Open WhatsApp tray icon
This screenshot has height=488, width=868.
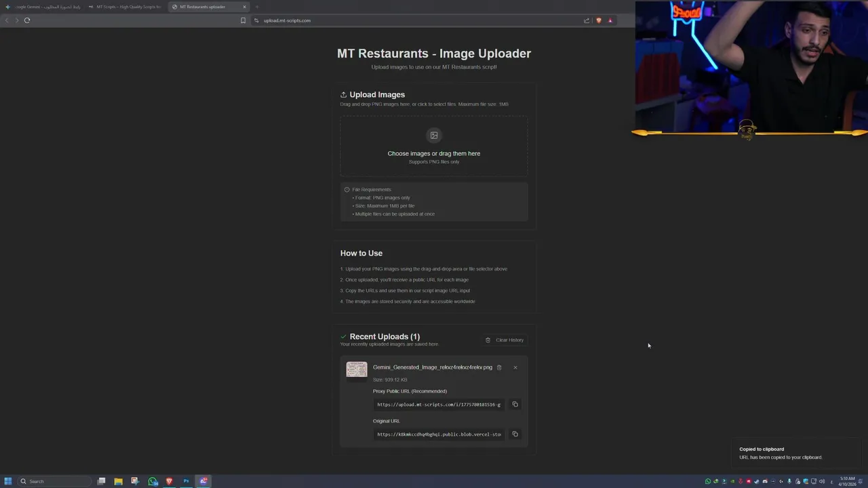coord(708,481)
